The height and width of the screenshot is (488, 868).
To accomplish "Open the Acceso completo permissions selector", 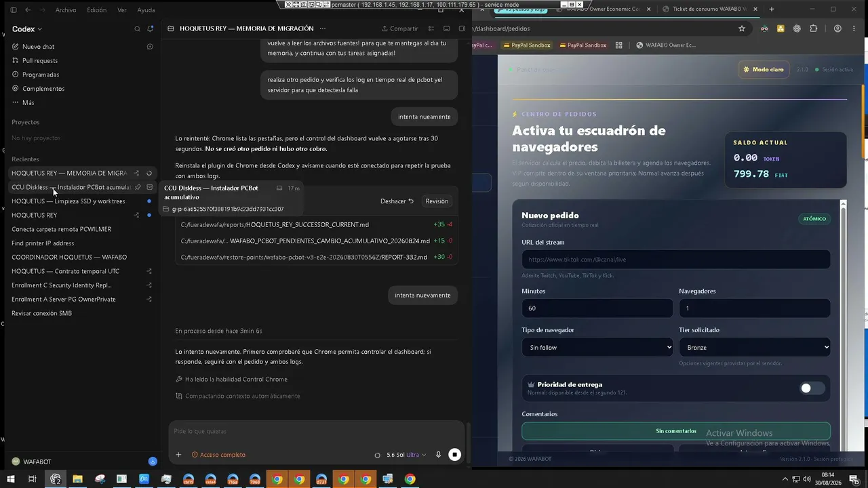I will pos(218,455).
